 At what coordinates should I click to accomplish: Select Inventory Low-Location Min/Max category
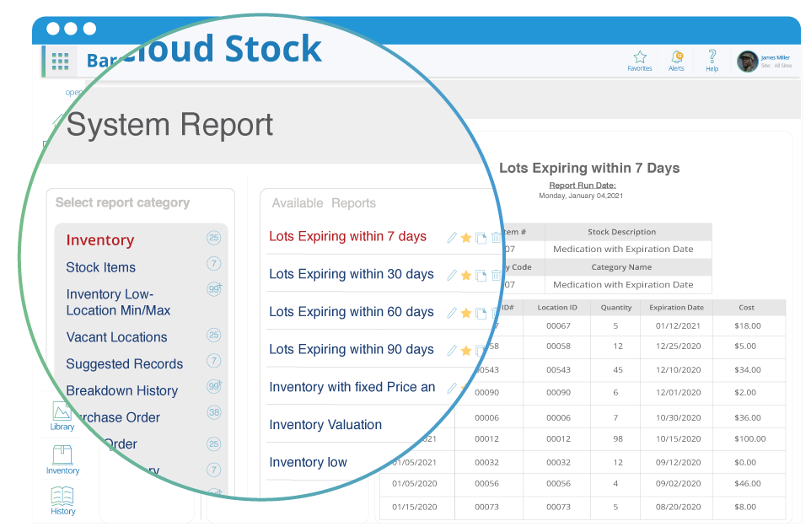(x=118, y=302)
